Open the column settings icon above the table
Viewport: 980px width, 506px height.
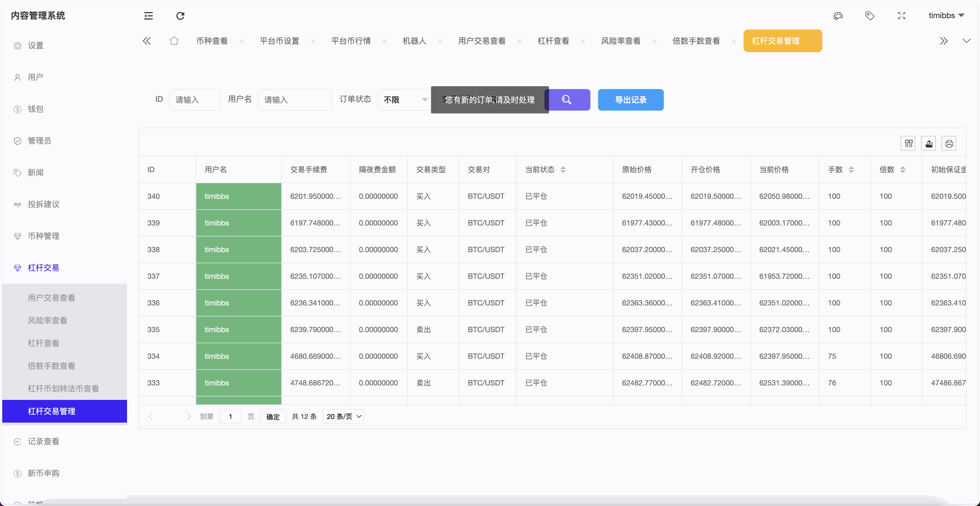[x=909, y=144]
